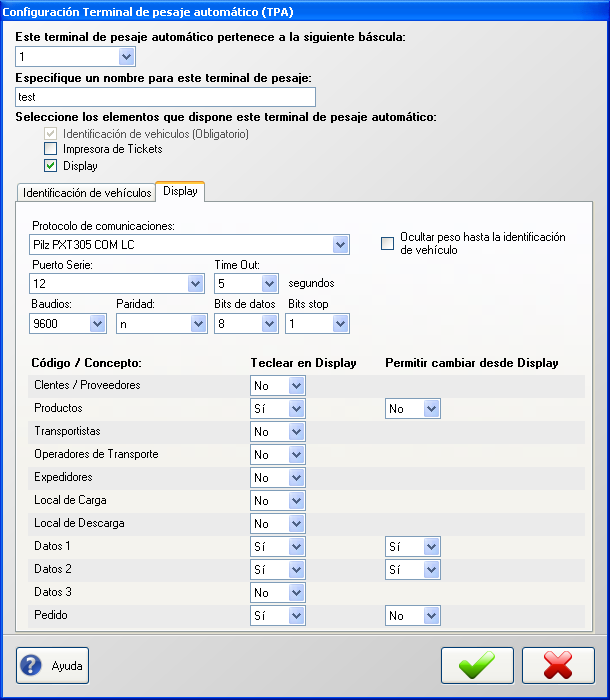Click the Permitir cambiar desde Display header
The height and width of the screenshot is (700, 610).
(472, 362)
